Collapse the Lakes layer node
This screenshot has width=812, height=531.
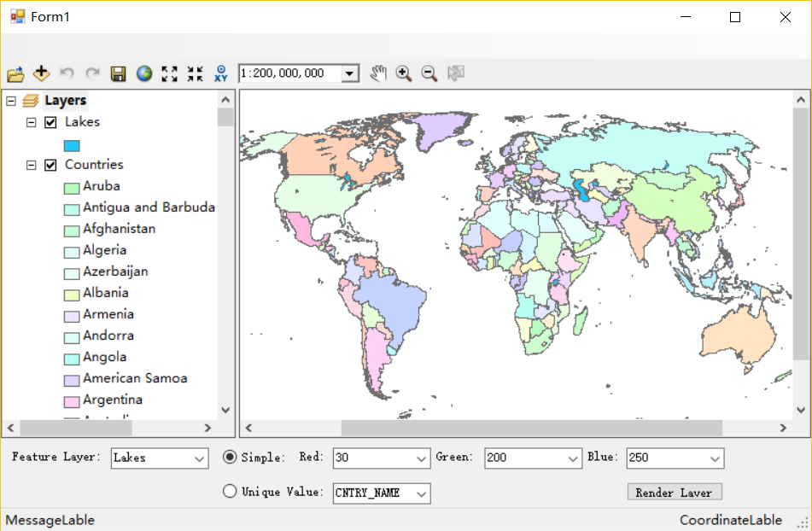(x=31, y=123)
